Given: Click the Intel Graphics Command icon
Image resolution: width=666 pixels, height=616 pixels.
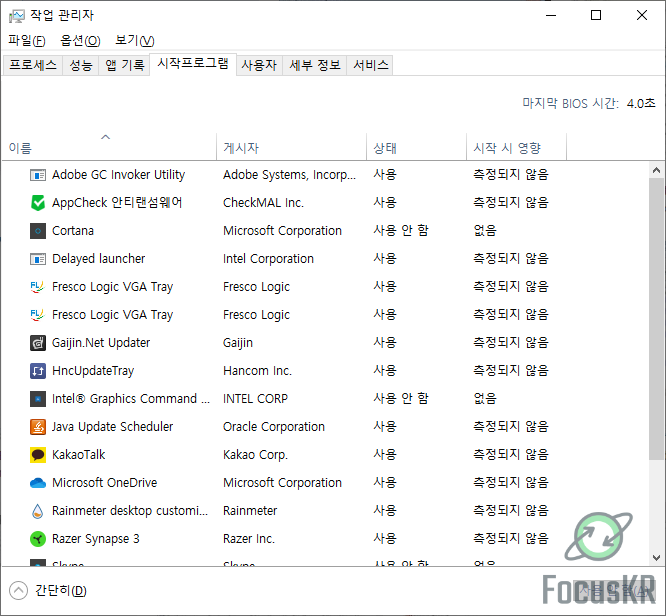Looking at the screenshot, I should tap(38, 398).
